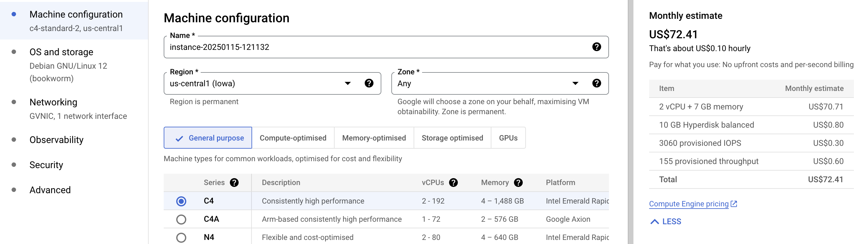Show help for Series column
The width and height of the screenshot is (868, 244).
pyautogui.click(x=234, y=183)
